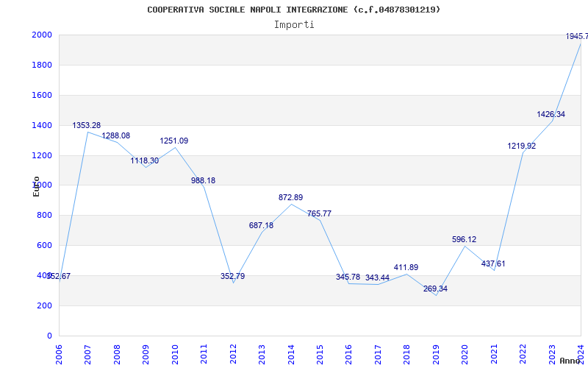
Task: Click the 2023 x-axis year label
Action: (552, 354)
